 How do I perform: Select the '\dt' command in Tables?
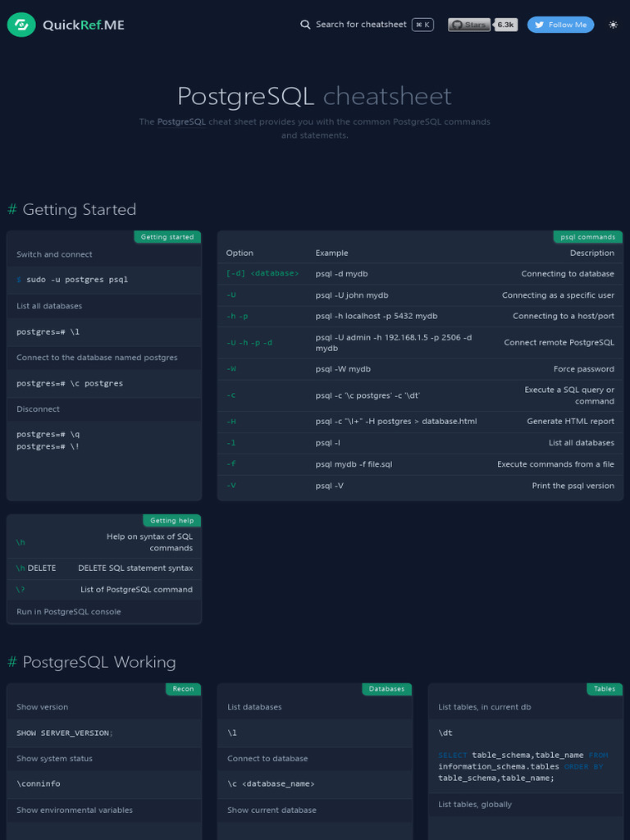pyautogui.click(x=445, y=733)
